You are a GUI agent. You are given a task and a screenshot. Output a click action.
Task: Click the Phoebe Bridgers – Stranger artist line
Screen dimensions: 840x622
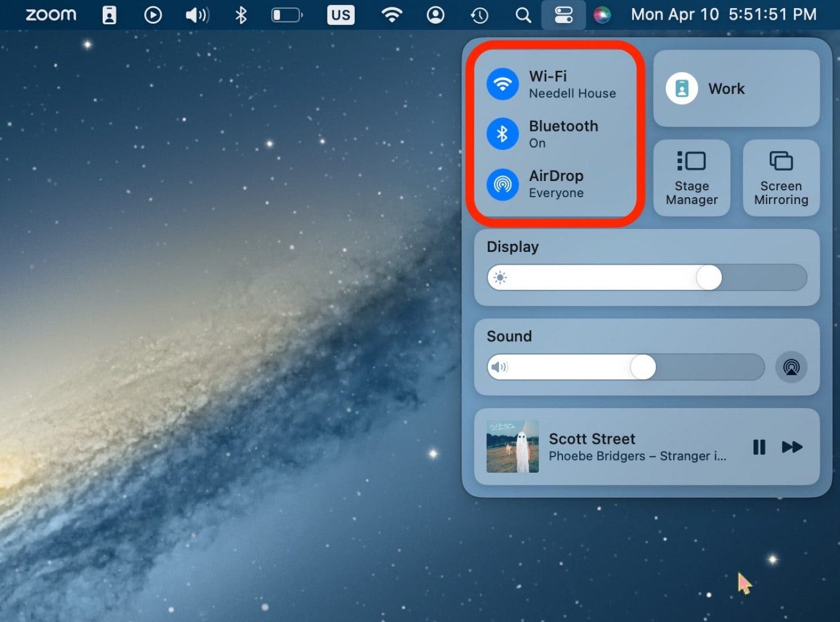pyautogui.click(x=637, y=456)
